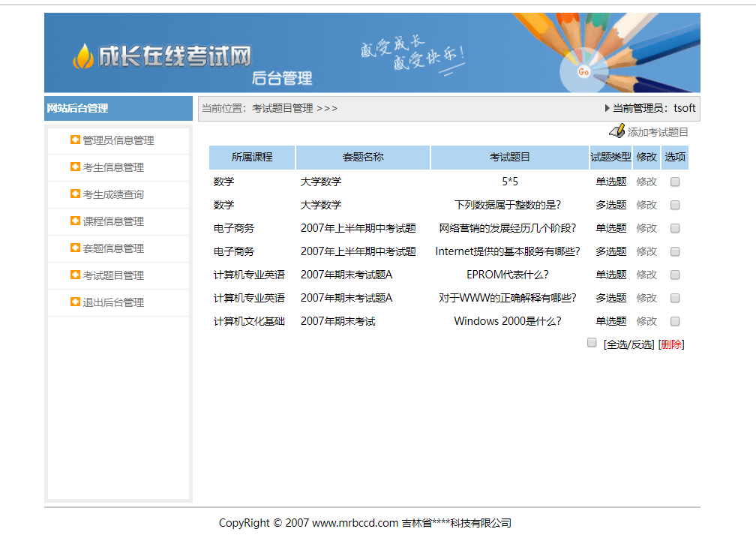
Task: Click the red 删除 link
Action: point(671,344)
